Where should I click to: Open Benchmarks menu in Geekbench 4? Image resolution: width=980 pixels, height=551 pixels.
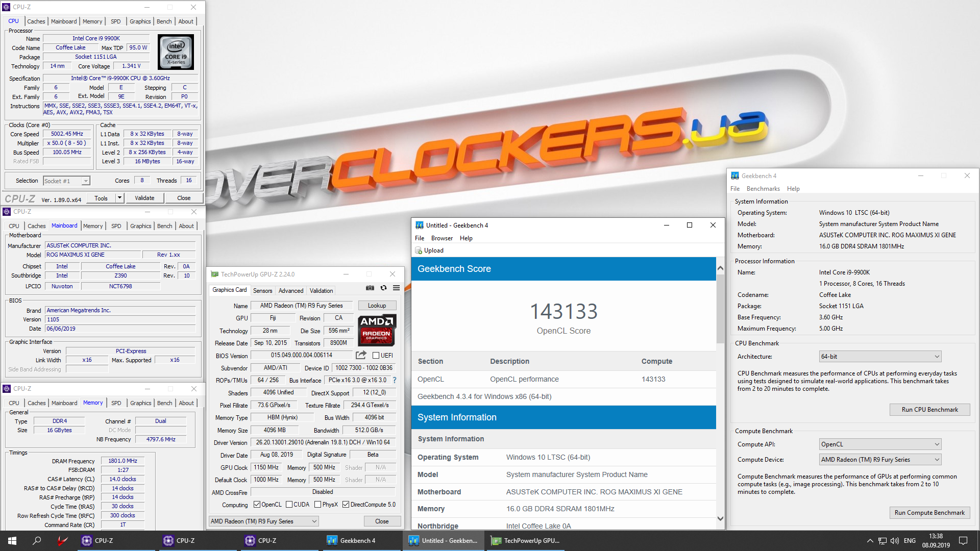tap(763, 189)
